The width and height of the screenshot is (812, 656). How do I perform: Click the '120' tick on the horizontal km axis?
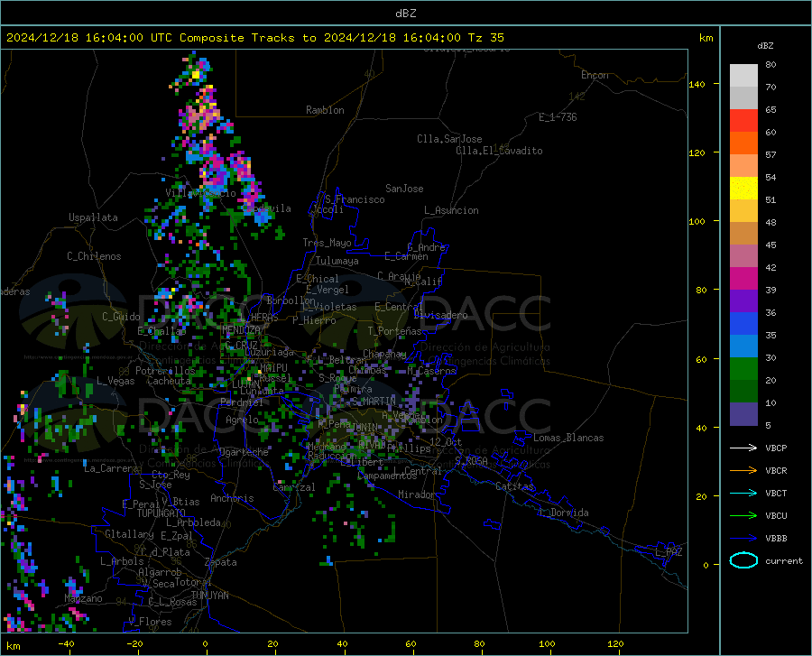615,643
